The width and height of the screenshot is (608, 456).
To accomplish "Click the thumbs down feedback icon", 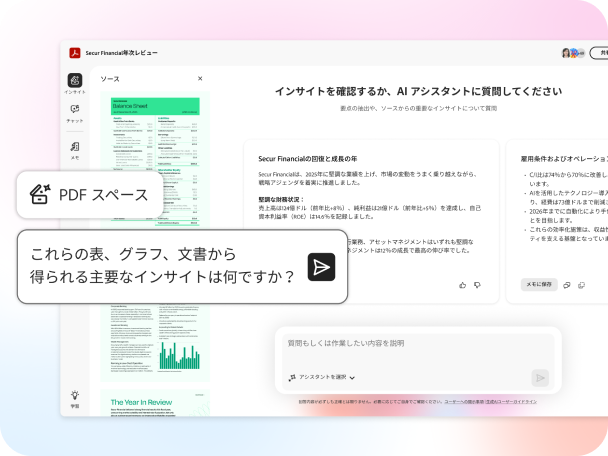I will (x=477, y=285).
